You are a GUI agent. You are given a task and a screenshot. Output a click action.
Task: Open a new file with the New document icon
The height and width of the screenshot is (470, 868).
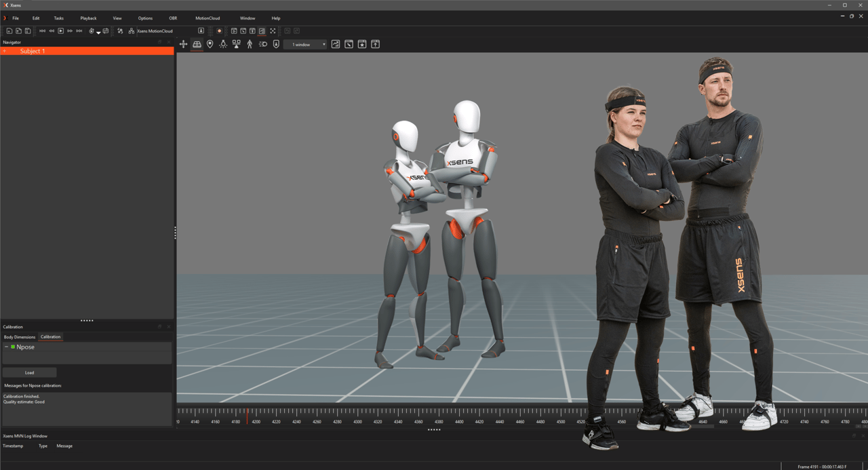click(9, 31)
